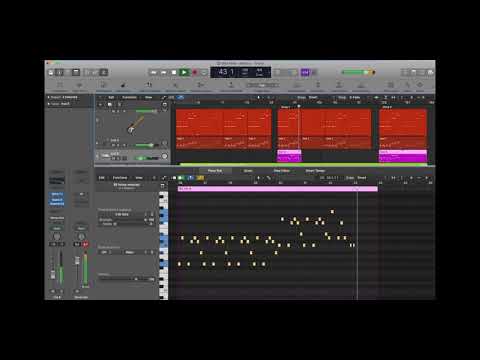The height and width of the screenshot is (360, 480).
Task: Adjust the first track's volume slider
Action: (146, 111)
